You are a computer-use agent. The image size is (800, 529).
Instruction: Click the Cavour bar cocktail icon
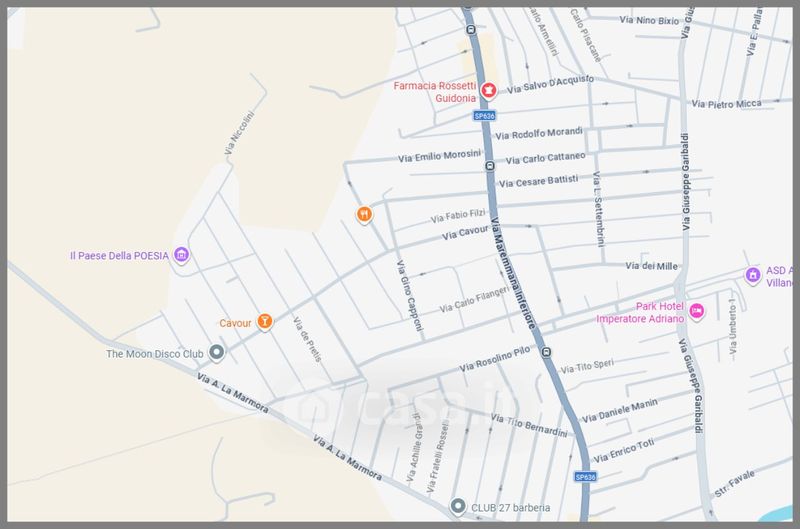pos(265,322)
